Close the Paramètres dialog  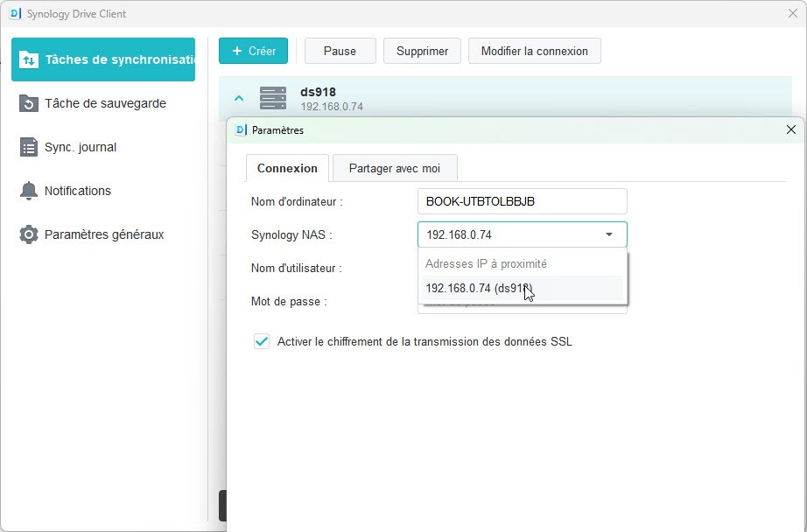click(x=790, y=129)
